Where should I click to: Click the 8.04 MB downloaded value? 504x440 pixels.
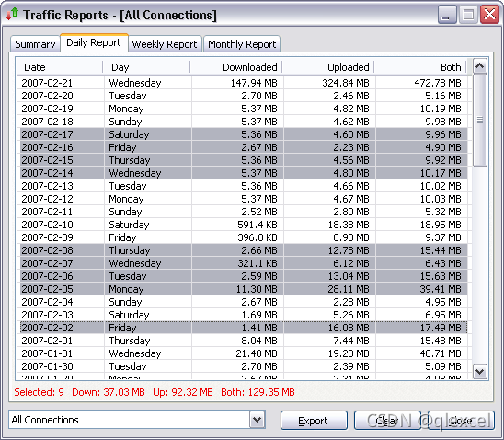tap(259, 341)
